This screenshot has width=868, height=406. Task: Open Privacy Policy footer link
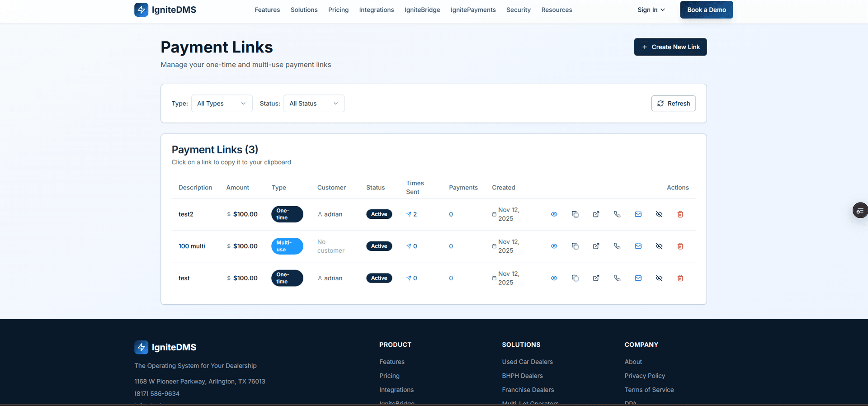tap(644, 376)
